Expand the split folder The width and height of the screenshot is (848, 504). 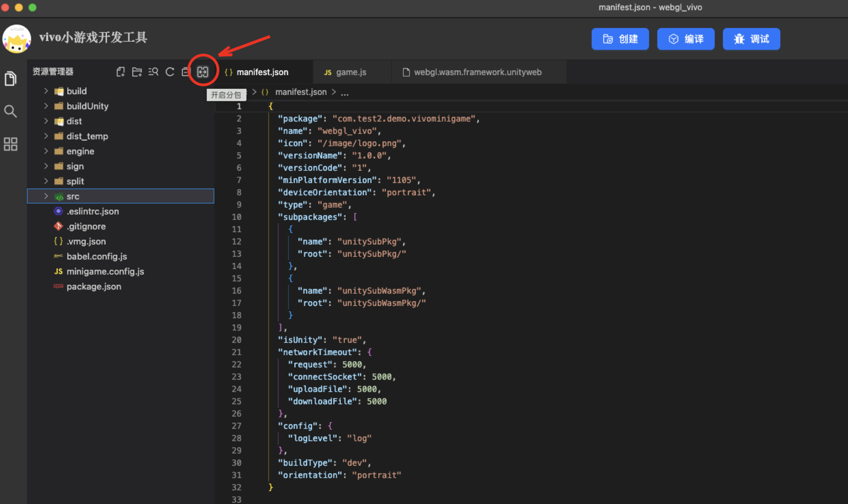pyautogui.click(x=46, y=181)
